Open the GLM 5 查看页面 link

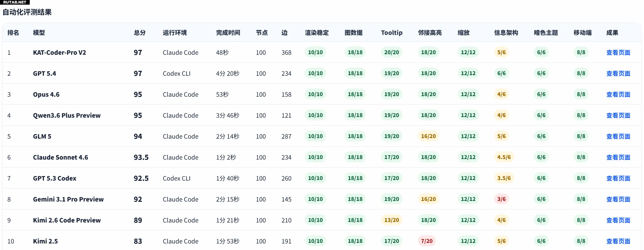coord(618,136)
